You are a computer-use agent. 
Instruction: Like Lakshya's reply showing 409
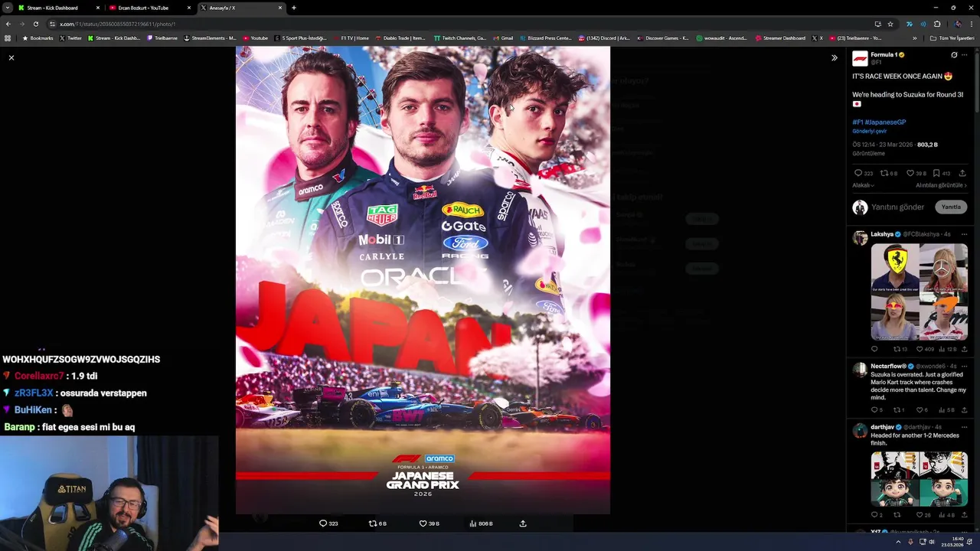coord(921,349)
